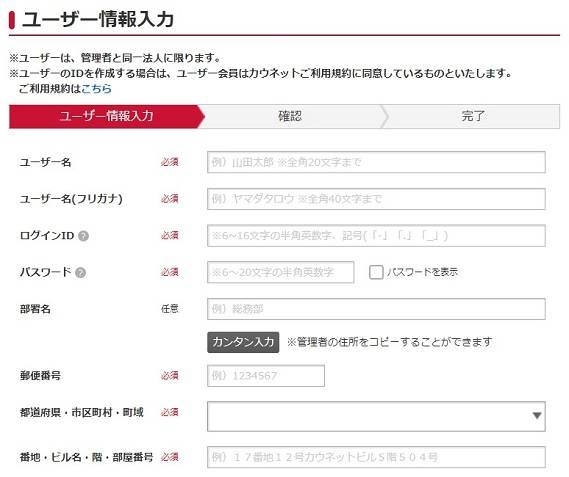
Task: Click the ユーザー名 input field
Action: [376, 162]
